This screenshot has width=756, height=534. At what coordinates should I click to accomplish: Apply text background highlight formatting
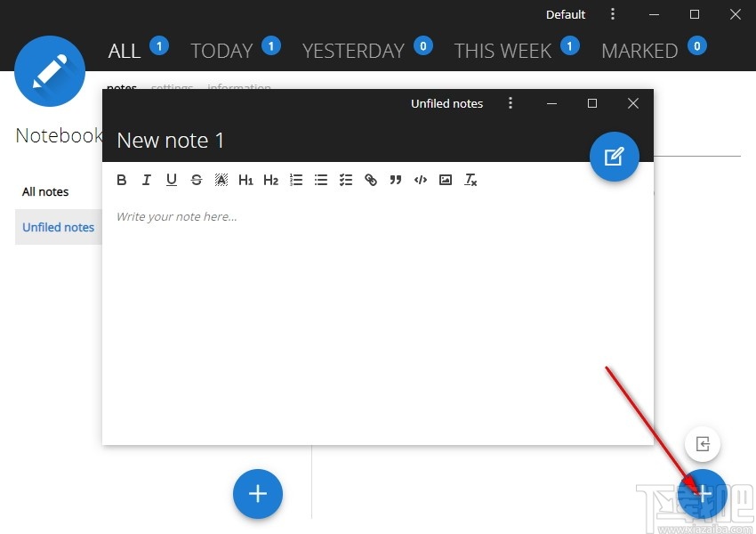(x=221, y=180)
